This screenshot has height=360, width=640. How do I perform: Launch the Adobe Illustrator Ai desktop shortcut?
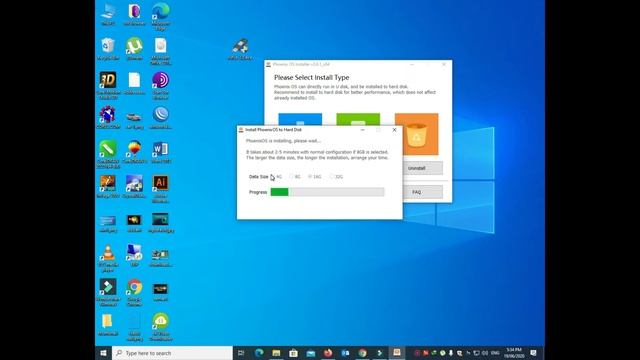pos(161,188)
